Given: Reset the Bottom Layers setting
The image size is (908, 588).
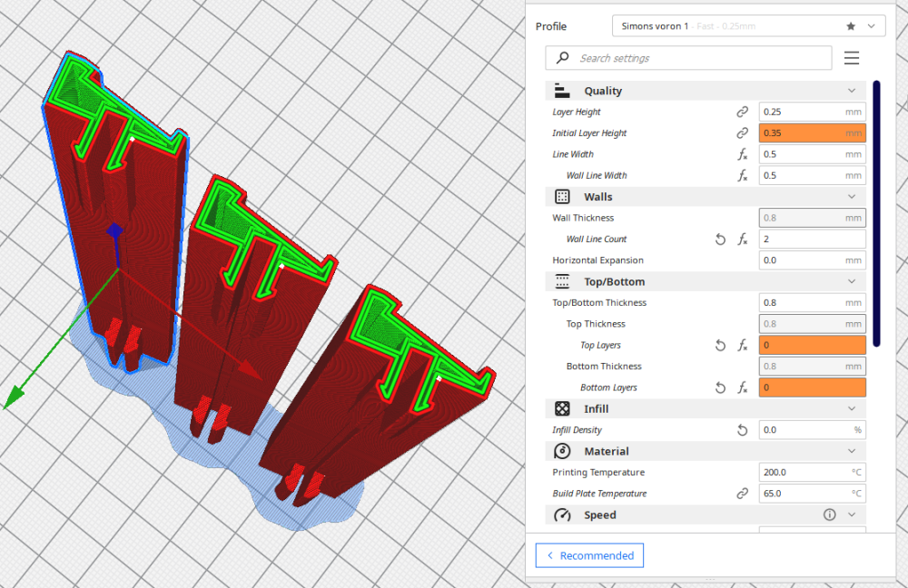Looking at the screenshot, I should click(720, 387).
